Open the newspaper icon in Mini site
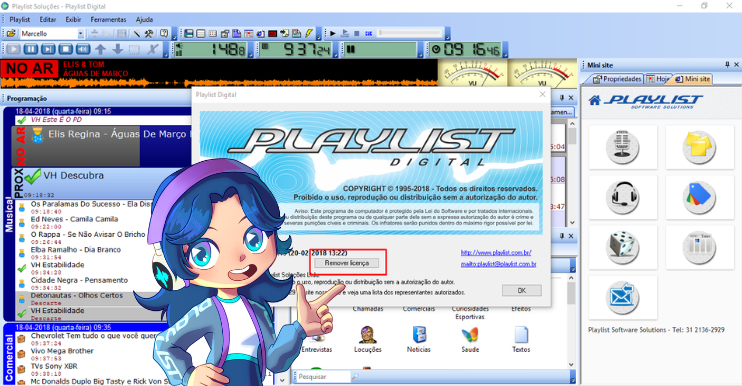The image size is (742, 386). pos(699,247)
